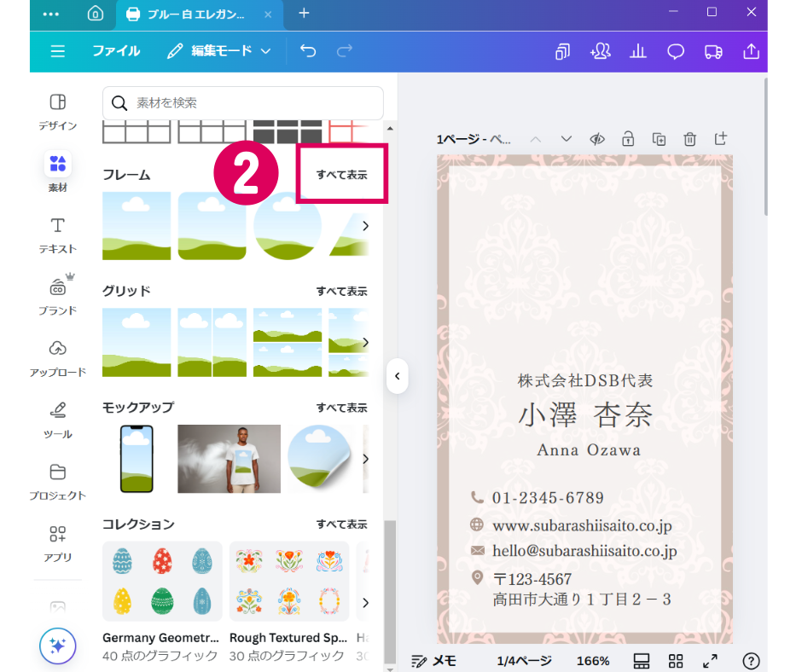Open the 編集モード dropdown

[218, 51]
